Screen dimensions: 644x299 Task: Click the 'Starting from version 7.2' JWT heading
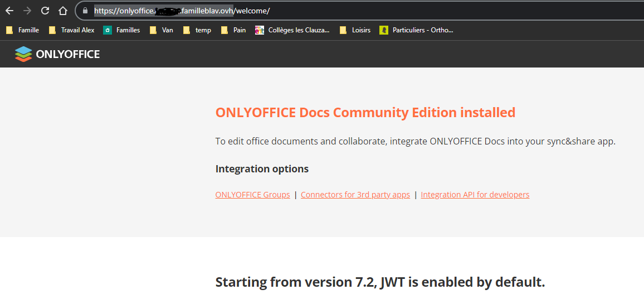tap(380, 282)
